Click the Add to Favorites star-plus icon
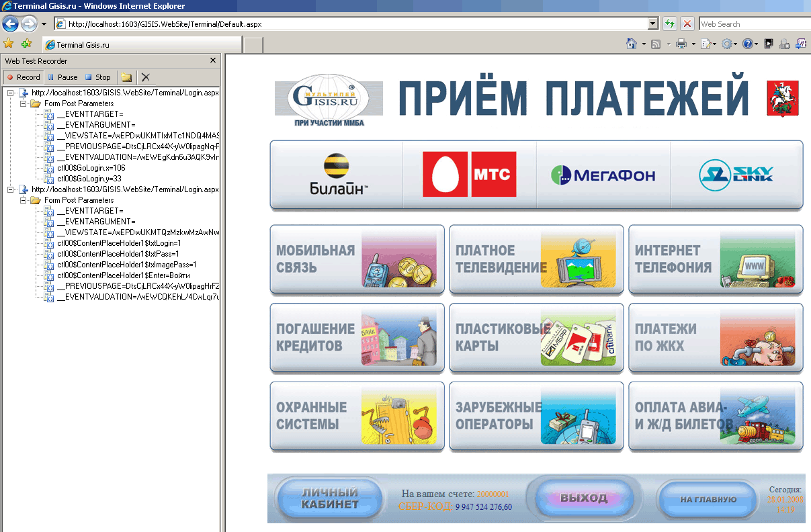 [26, 44]
